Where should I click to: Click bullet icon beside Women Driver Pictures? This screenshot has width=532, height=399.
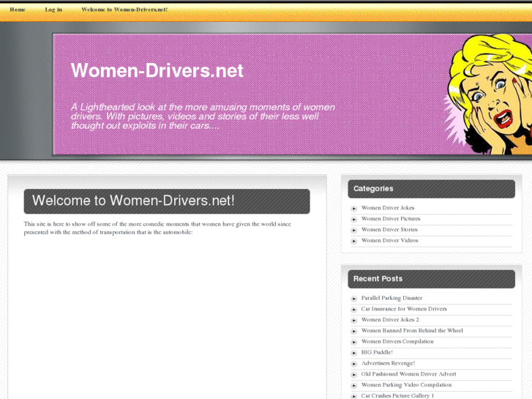tap(354, 220)
